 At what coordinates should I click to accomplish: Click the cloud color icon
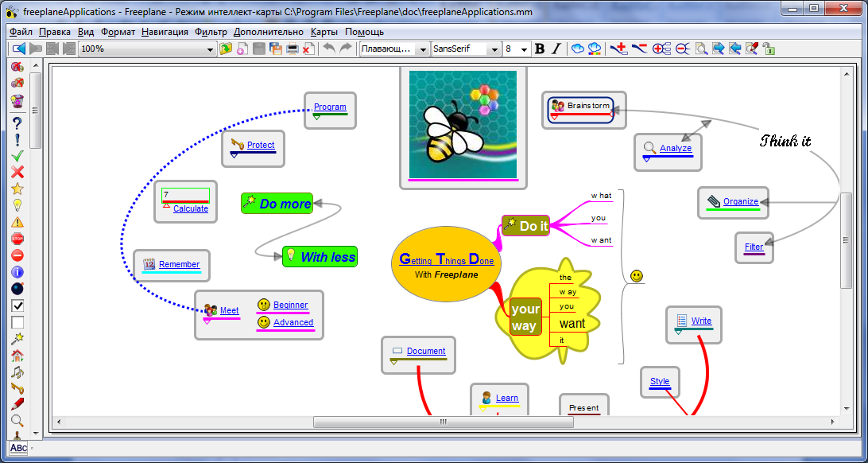tap(595, 49)
